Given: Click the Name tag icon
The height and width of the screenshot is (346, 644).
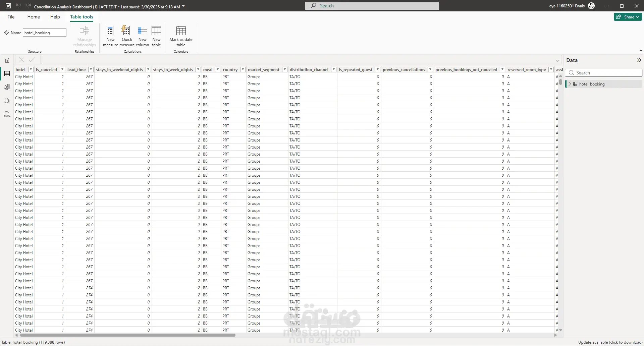Looking at the screenshot, I should (x=6, y=33).
